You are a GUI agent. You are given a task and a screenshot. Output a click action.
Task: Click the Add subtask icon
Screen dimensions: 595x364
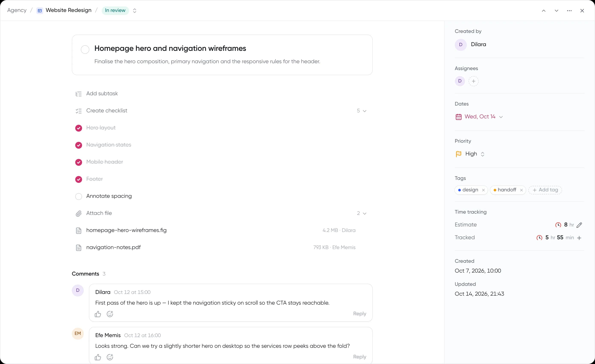[x=78, y=94]
